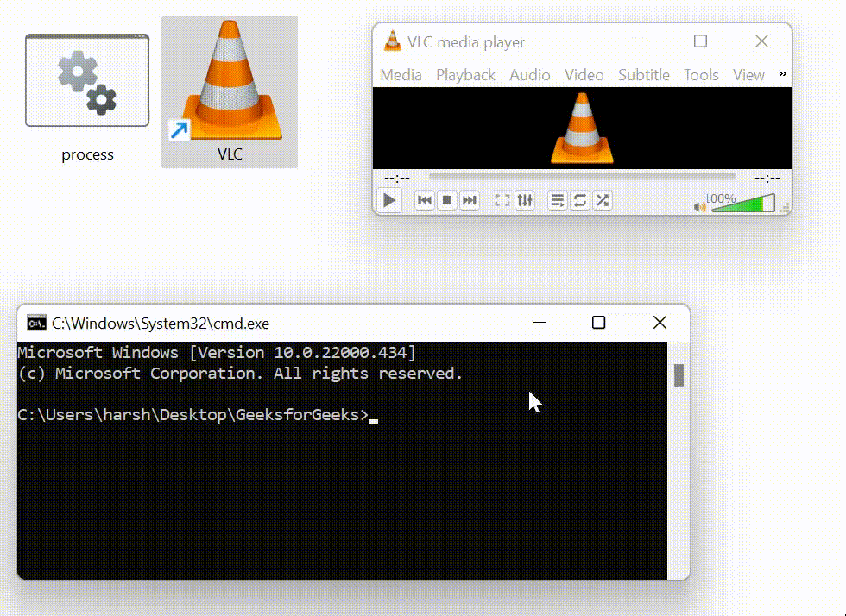846x616 pixels.
Task: Open the Audio menu in VLC
Action: [530, 75]
